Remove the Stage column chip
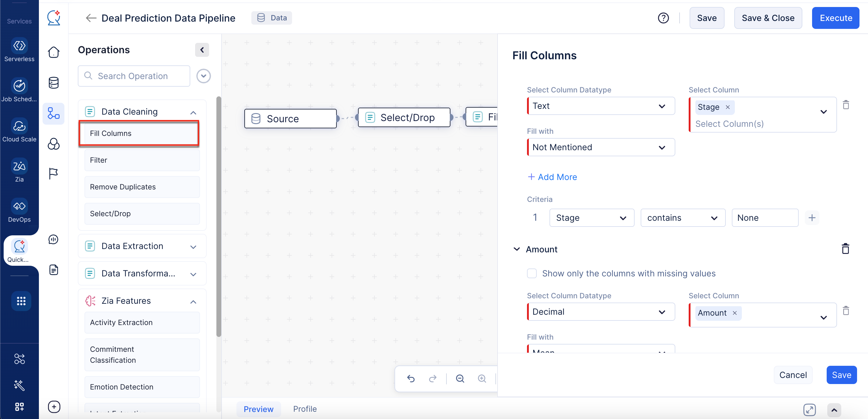The width and height of the screenshot is (868, 419). 728,107
